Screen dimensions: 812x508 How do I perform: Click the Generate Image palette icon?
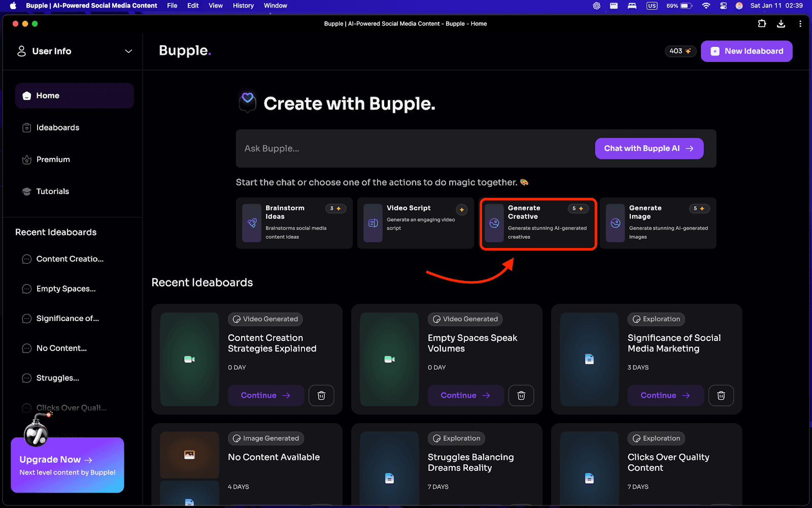[616, 223]
